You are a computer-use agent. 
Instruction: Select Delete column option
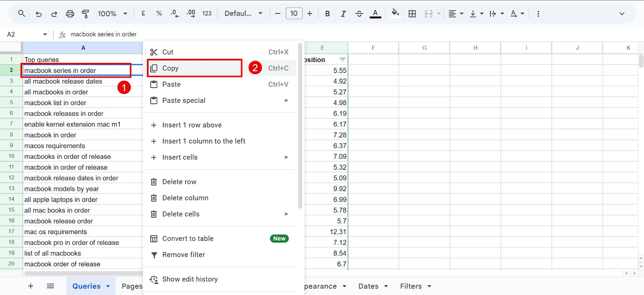(x=219, y=198)
